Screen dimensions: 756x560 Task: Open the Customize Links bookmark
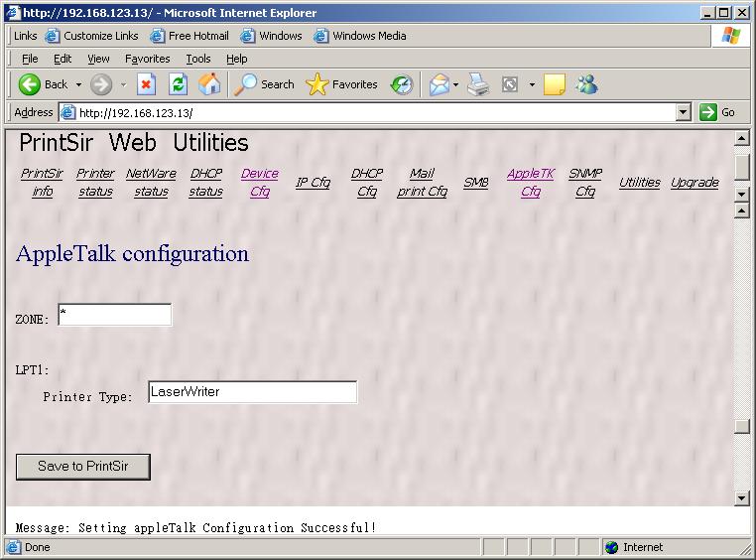[91, 36]
